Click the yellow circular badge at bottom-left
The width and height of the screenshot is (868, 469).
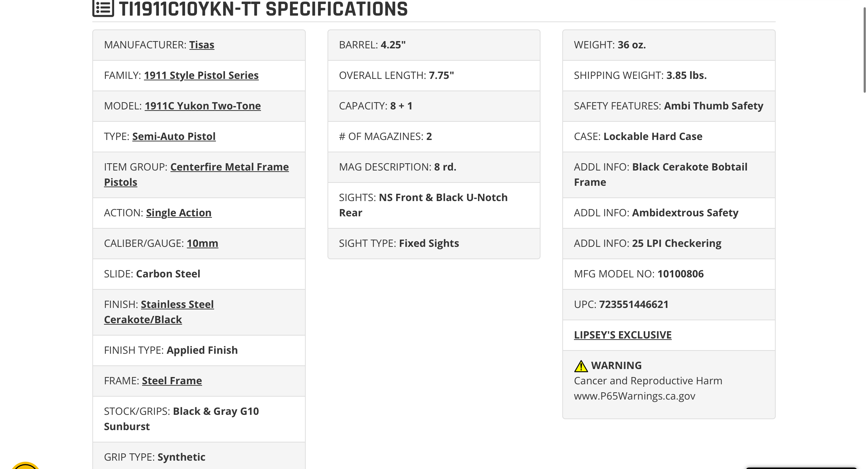coord(25,465)
